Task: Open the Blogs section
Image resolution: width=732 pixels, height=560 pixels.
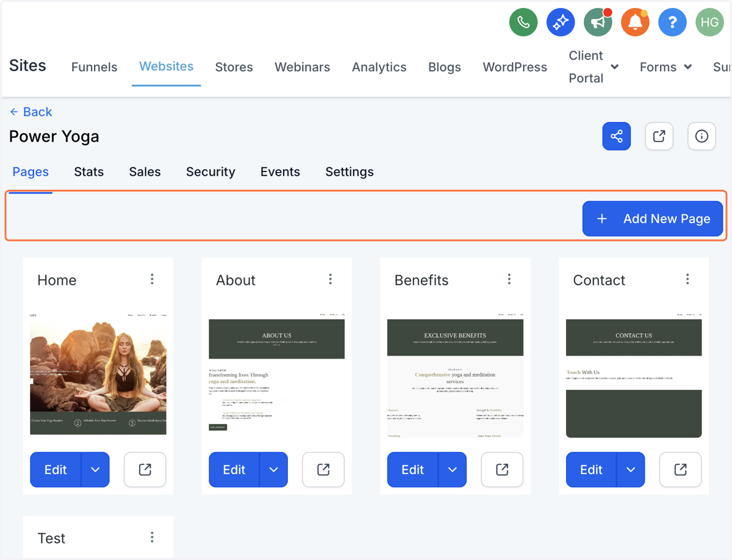Action: [445, 67]
